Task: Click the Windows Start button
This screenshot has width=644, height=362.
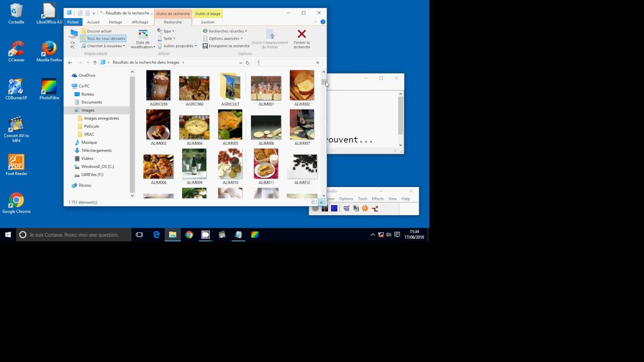Action: [x=8, y=234]
